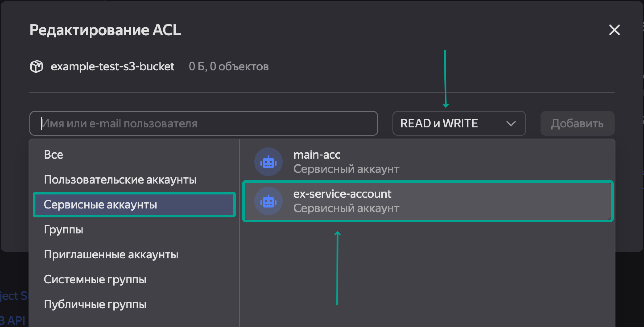
Task: Click the main-acc robot avatar icon
Action: tap(268, 162)
